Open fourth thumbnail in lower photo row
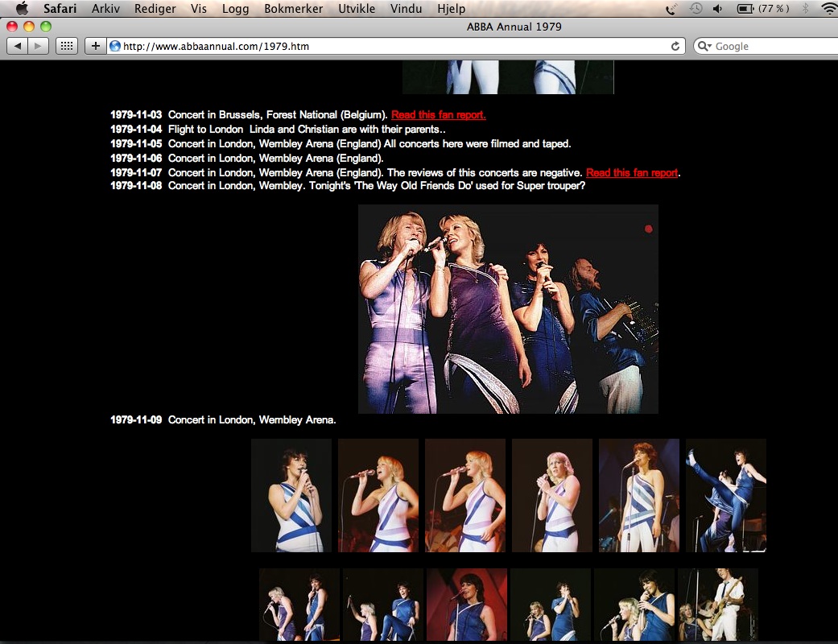Screen dimensions: 838x644 [x=551, y=605]
